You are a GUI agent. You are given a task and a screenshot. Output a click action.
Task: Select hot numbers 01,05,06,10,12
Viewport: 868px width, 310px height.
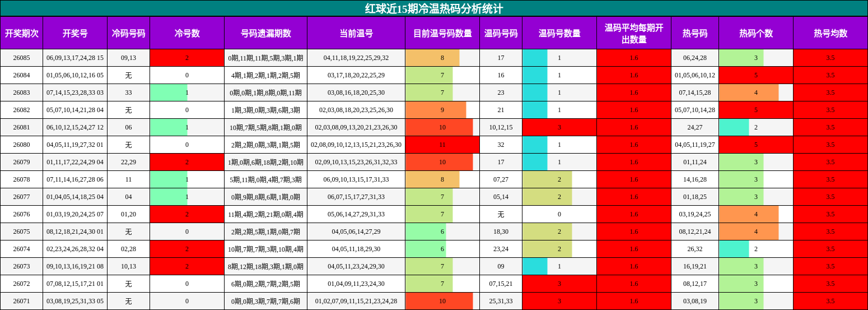click(x=695, y=75)
